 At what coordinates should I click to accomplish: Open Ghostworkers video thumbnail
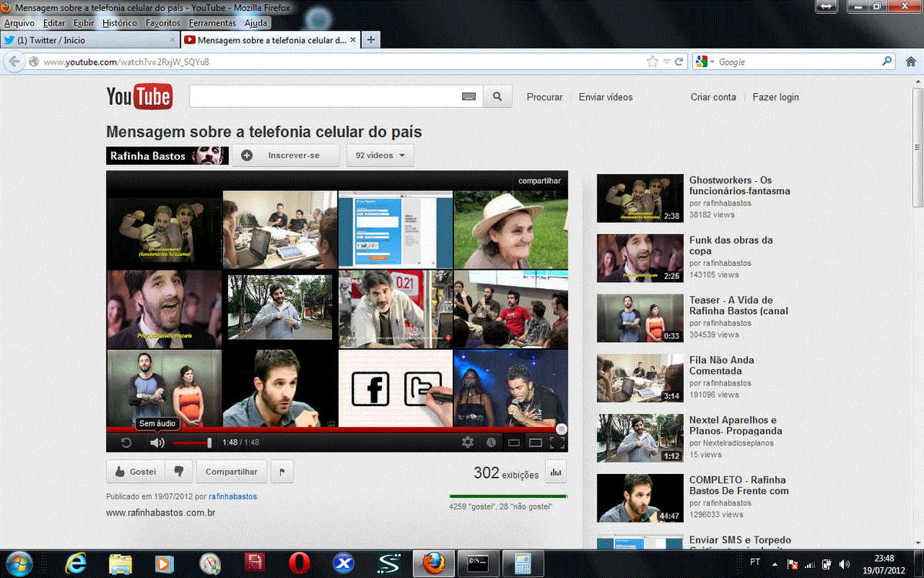(640, 198)
